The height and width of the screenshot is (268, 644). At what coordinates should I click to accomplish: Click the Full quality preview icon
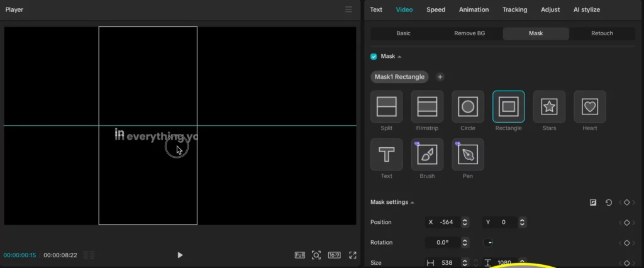(x=300, y=255)
